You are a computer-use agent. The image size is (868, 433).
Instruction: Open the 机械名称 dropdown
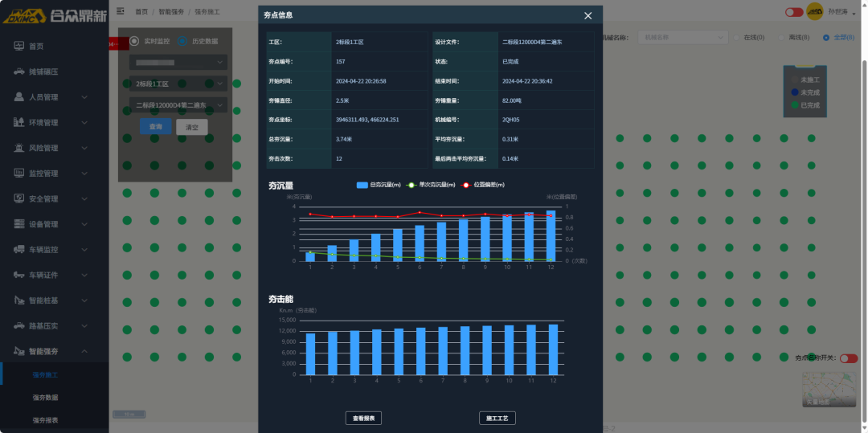(682, 38)
